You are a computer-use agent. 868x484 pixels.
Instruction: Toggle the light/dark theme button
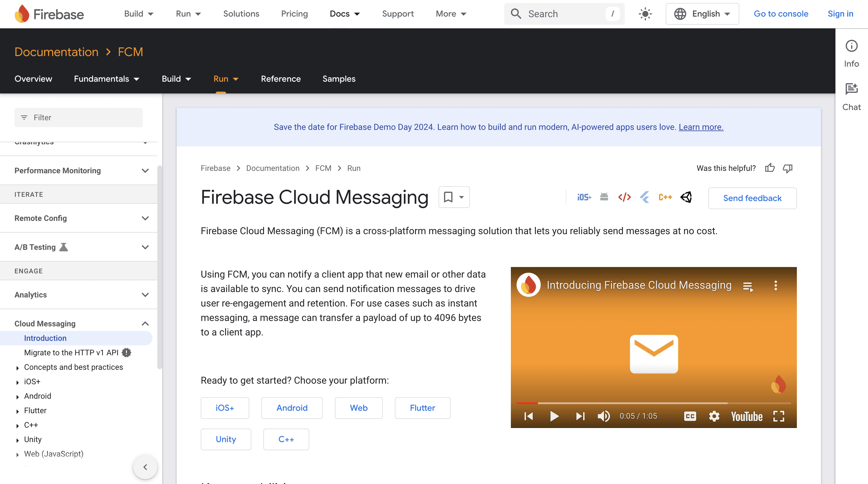coord(645,14)
